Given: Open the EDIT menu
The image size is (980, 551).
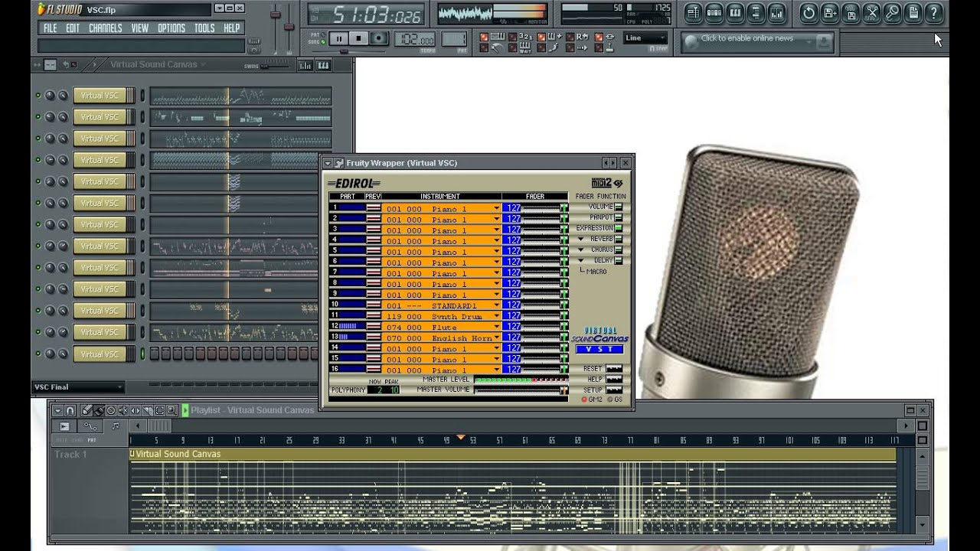Looking at the screenshot, I should [73, 28].
